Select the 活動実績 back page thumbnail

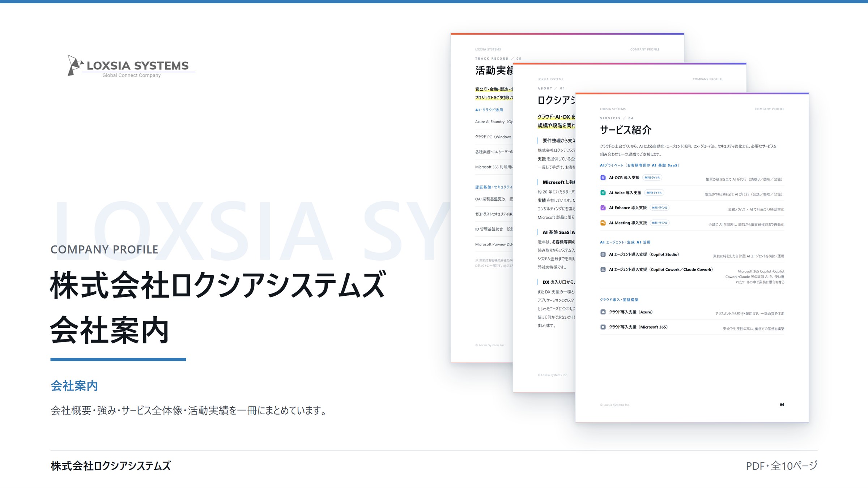[481, 197]
